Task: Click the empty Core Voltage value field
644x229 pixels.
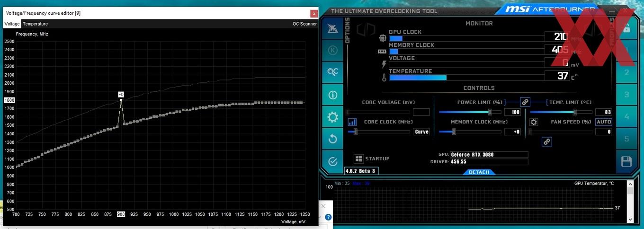Action: pyautogui.click(x=421, y=112)
